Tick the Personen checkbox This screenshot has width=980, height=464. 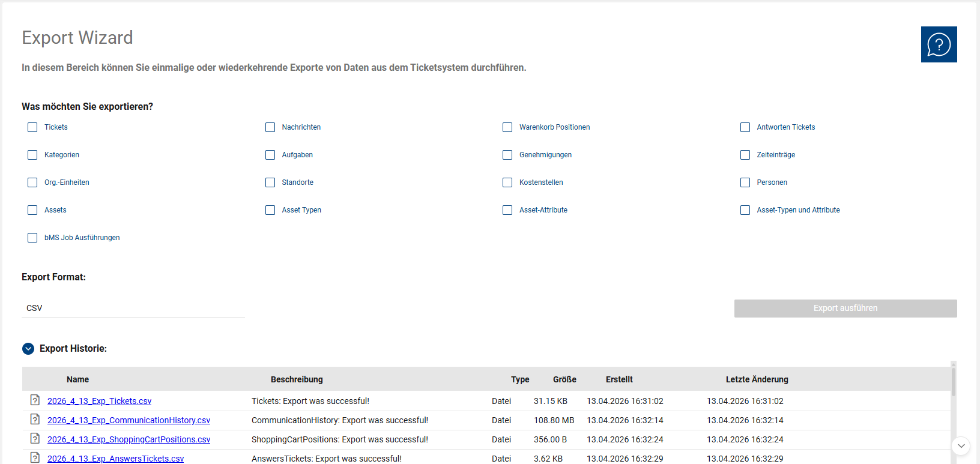coord(745,182)
